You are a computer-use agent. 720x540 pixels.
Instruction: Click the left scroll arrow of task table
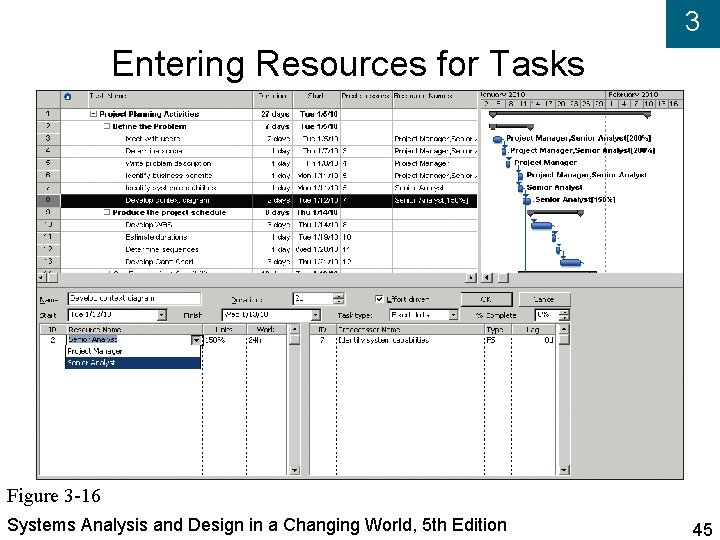click(x=41, y=277)
